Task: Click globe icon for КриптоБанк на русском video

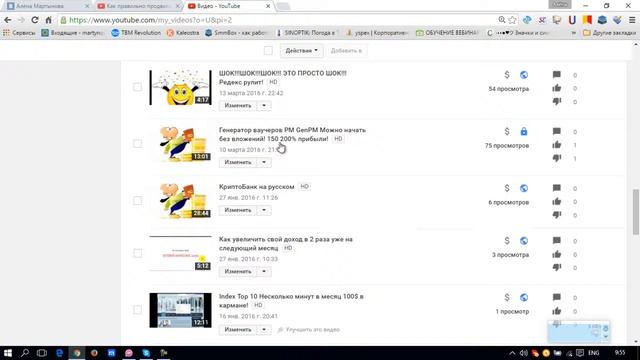Action: (x=524, y=188)
